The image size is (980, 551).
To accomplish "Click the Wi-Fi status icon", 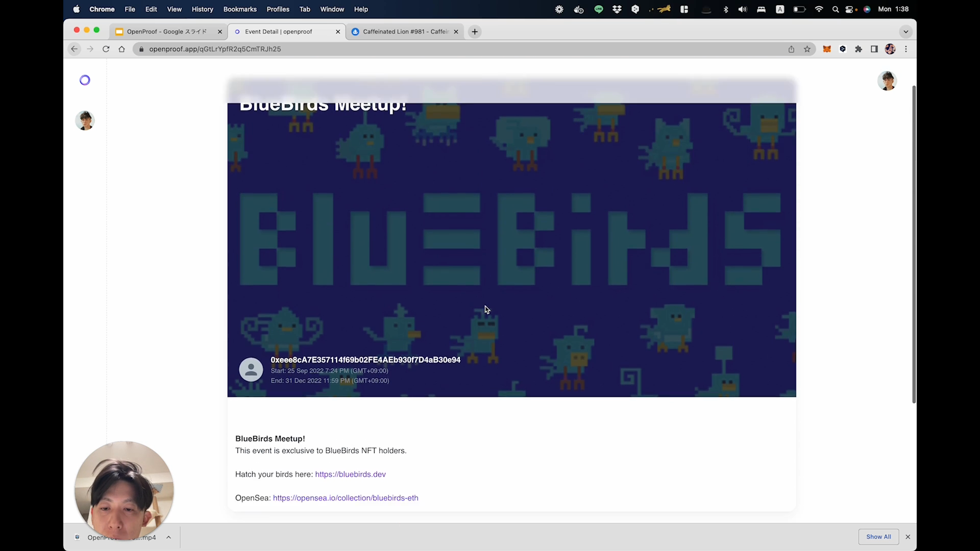I will (819, 9).
